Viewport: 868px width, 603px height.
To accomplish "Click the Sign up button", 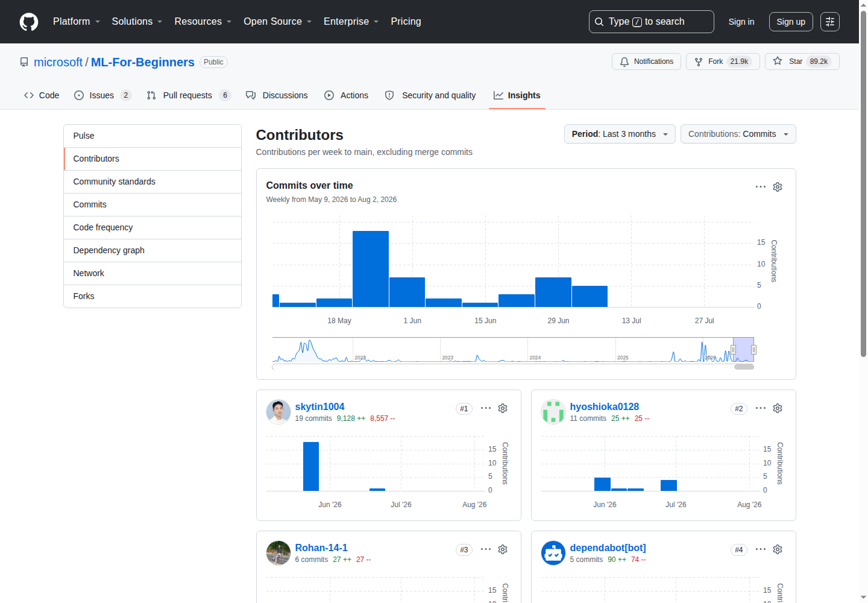I will click(x=791, y=22).
